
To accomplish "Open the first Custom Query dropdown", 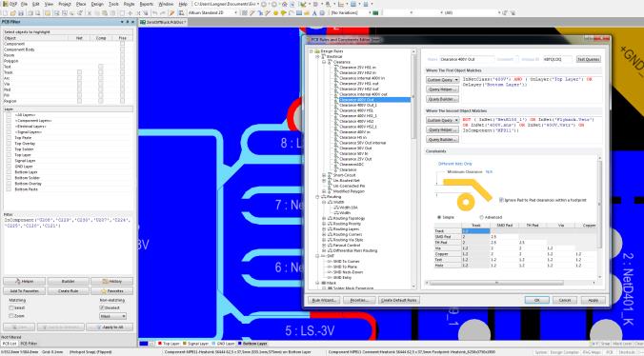I will coord(442,80).
